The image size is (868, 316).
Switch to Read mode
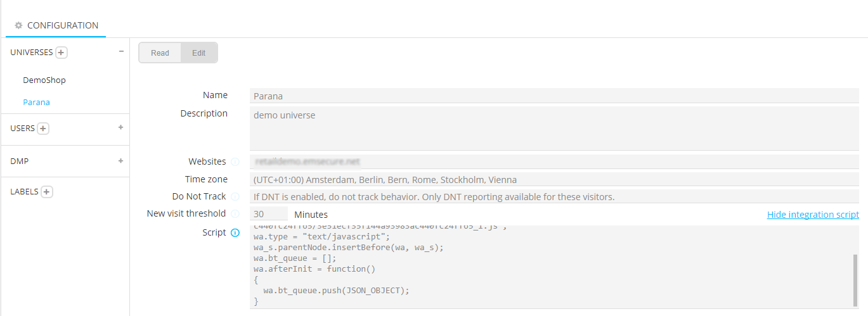coord(160,53)
